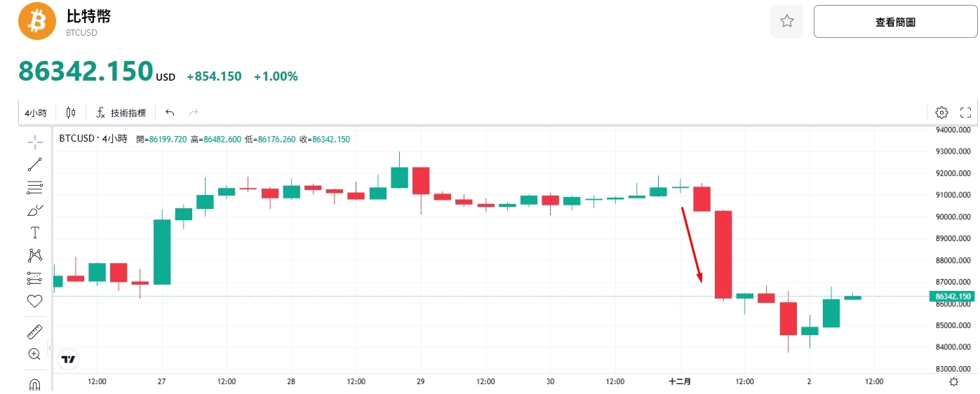Open the chart settings gear
The image size is (980, 394).
tap(941, 112)
